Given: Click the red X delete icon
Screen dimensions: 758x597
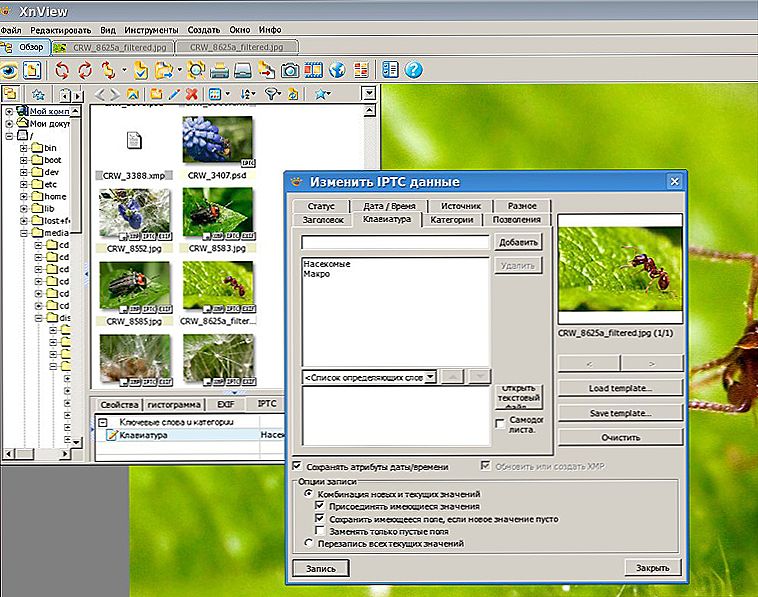Looking at the screenshot, I should tap(191, 94).
